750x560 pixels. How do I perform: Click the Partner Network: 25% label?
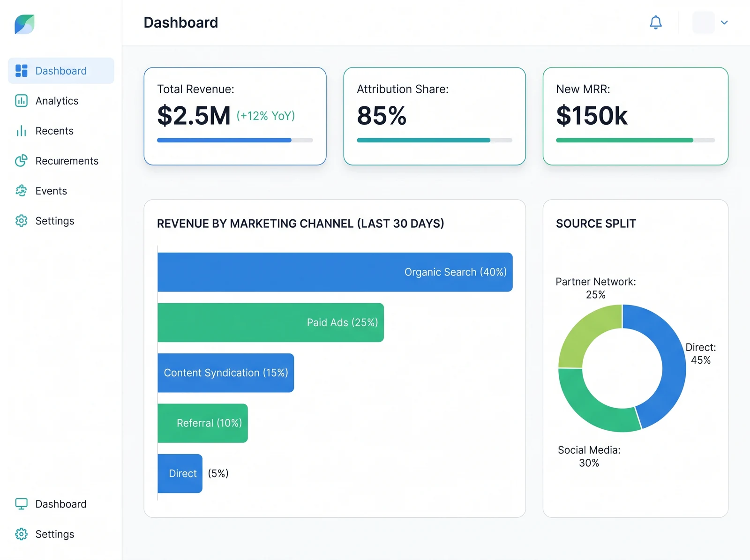click(x=596, y=288)
